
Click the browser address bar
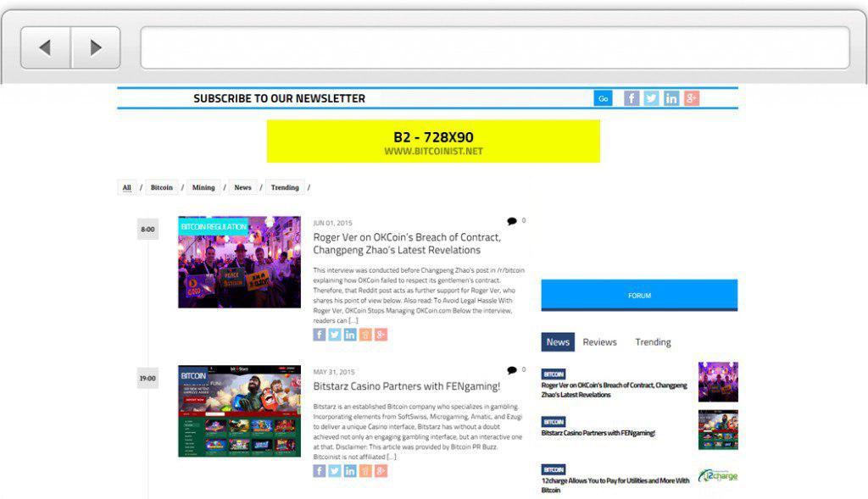click(494, 47)
